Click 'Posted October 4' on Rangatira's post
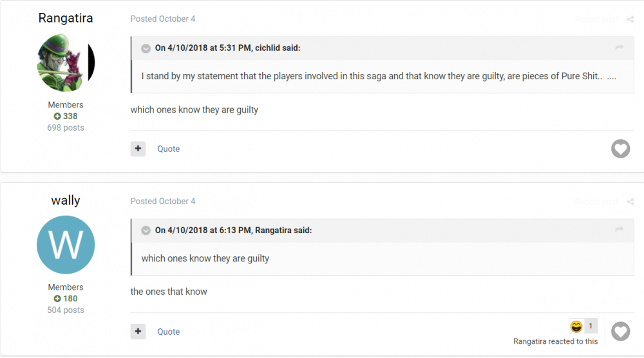Screen dimensions: 644x358 point(163,19)
